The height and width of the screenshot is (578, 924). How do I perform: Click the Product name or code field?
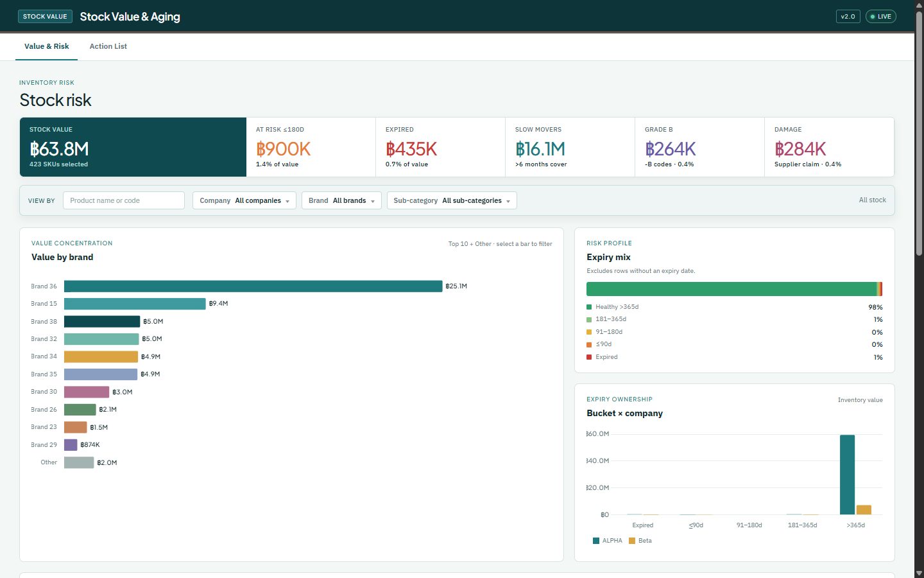pyautogui.click(x=124, y=200)
